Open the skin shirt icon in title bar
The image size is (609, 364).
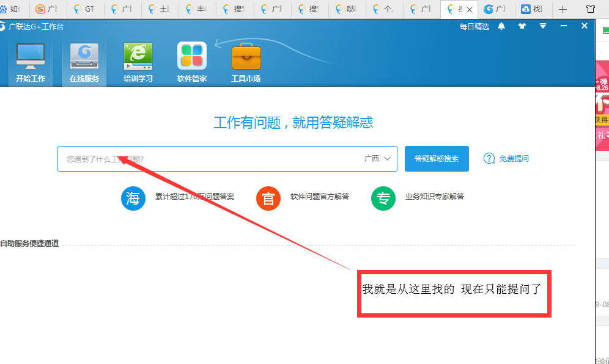coord(522,26)
